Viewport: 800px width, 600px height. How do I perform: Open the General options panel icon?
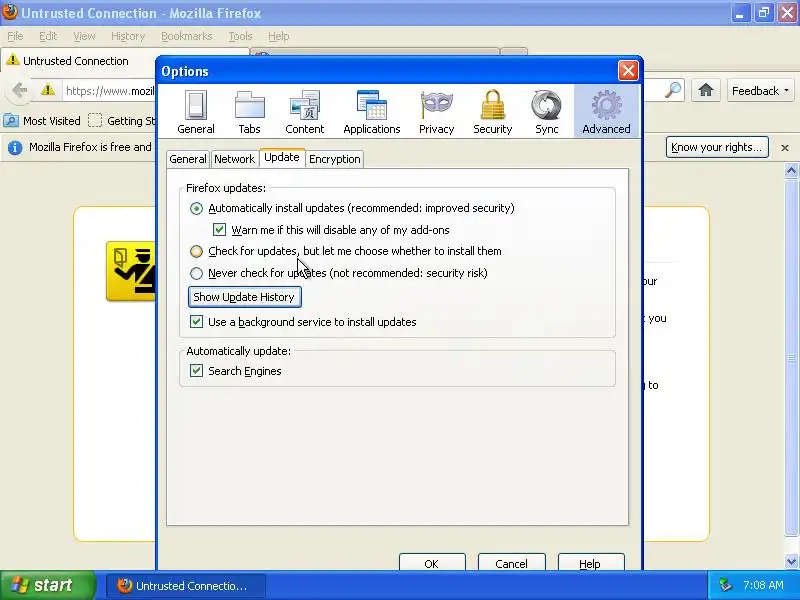click(196, 112)
